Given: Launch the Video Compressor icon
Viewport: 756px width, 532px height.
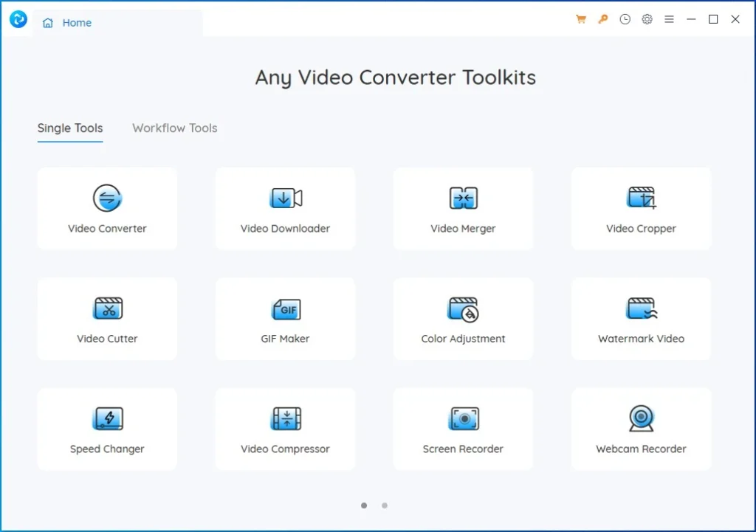Looking at the screenshot, I should [x=286, y=418].
